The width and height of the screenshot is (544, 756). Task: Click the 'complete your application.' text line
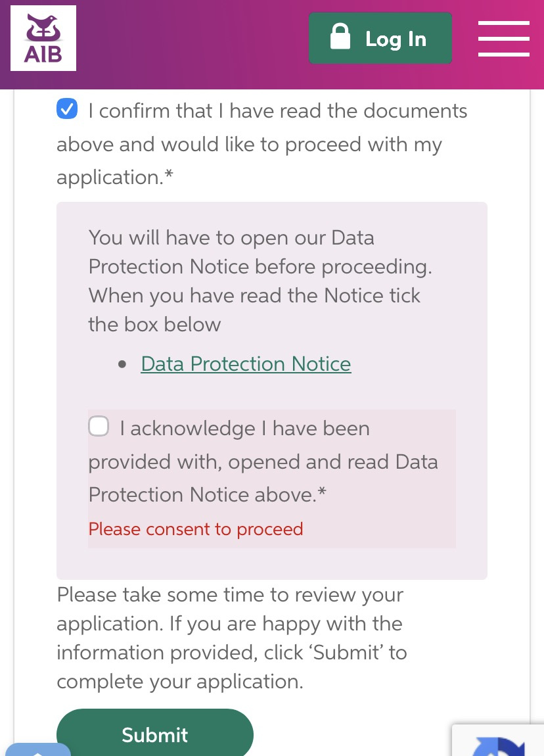click(180, 682)
